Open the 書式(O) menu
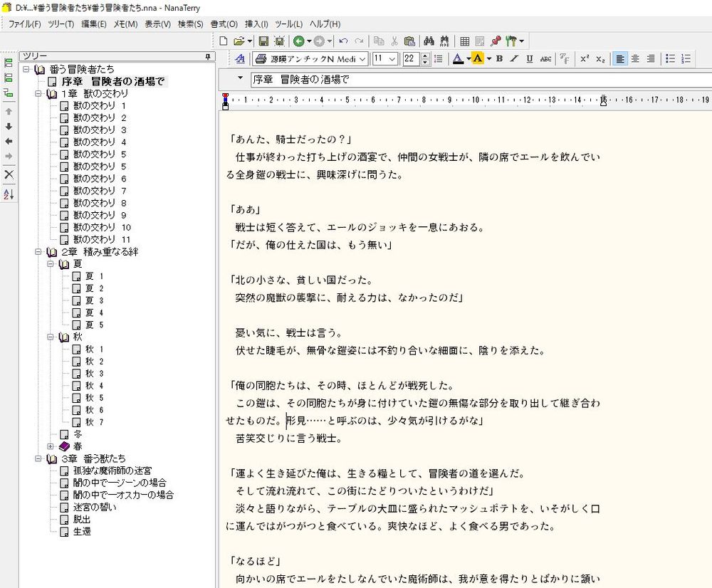Image resolution: width=712 pixels, height=588 pixels. point(224,24)
